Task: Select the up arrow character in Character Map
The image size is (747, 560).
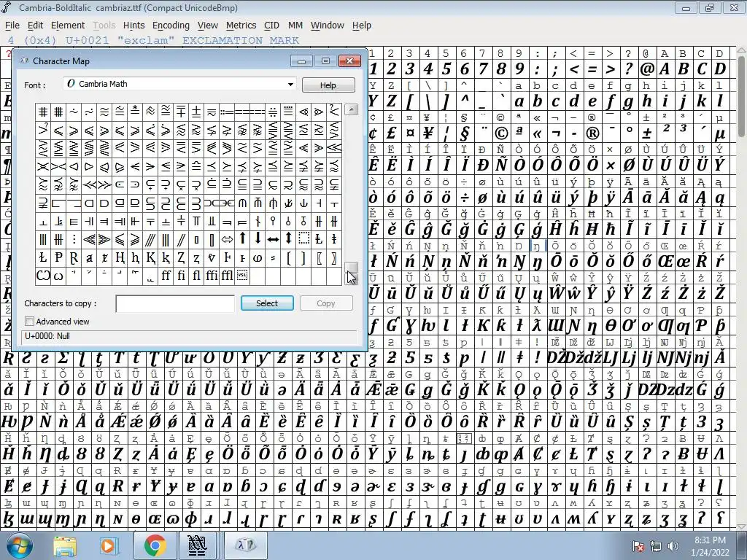Action: tap(242, 238)
